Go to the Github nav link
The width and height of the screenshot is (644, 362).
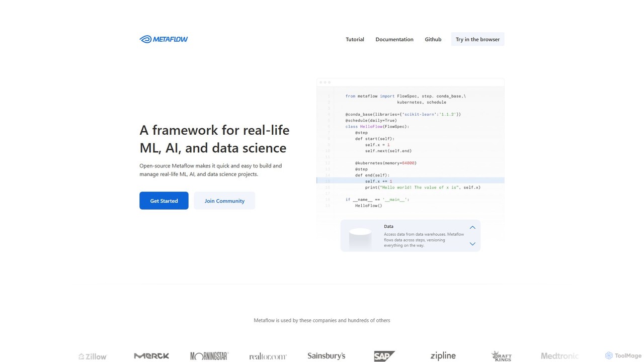tap(433, 39)
